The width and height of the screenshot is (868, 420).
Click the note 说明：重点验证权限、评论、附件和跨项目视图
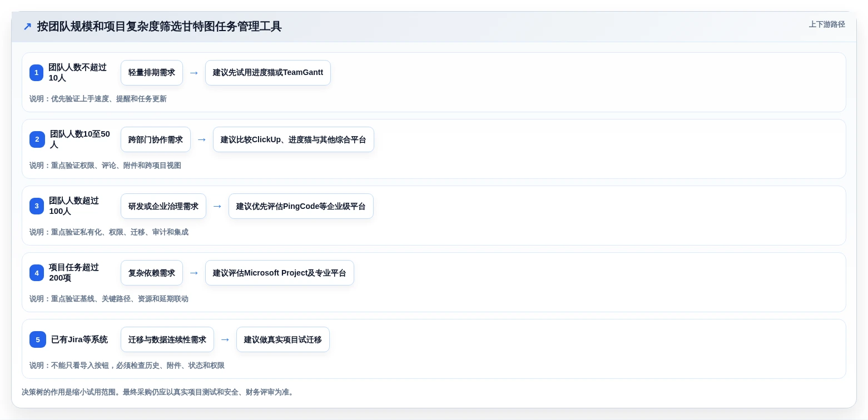(105, 166)
